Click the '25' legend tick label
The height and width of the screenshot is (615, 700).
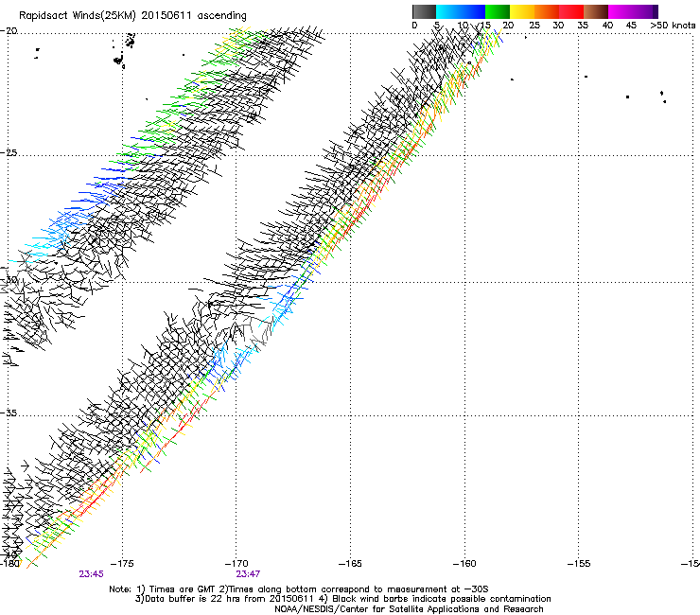click(x=534, y=26)
